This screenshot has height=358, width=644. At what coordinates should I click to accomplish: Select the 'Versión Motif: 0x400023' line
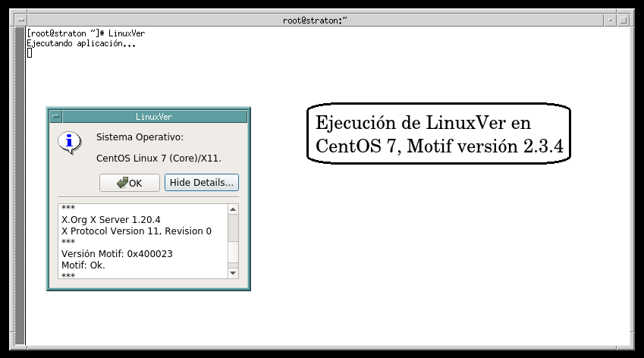(x=117, y=254)
